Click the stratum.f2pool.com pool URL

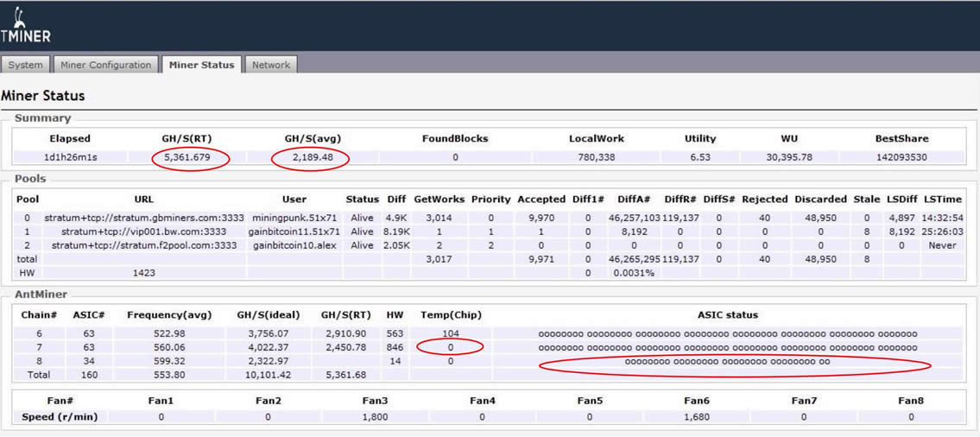tap(143, 245)
